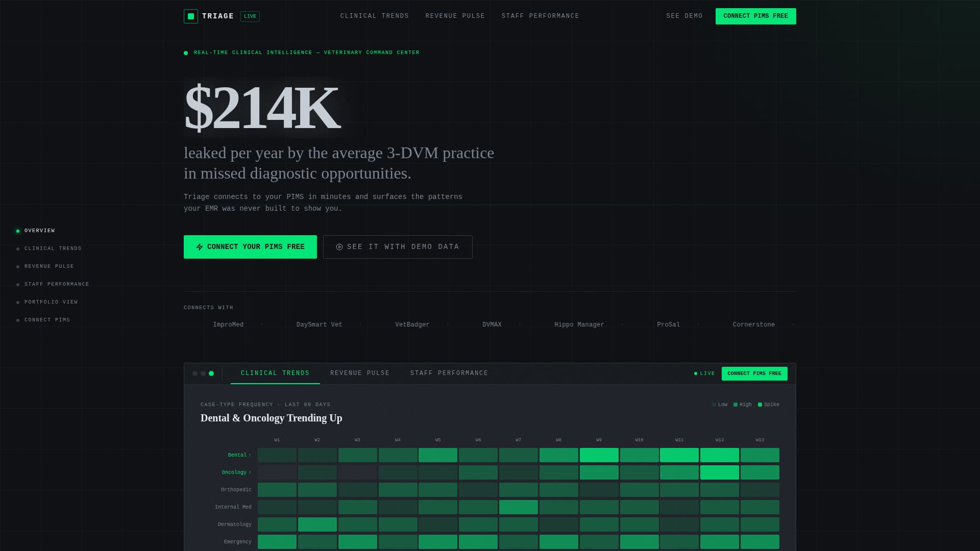Click the Triage green square logo icon

click(x=190, y=16)
